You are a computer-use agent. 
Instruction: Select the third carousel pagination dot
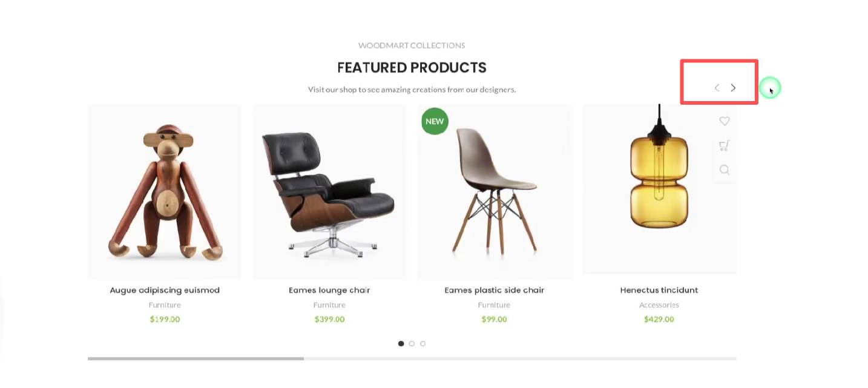coord(422,343)
